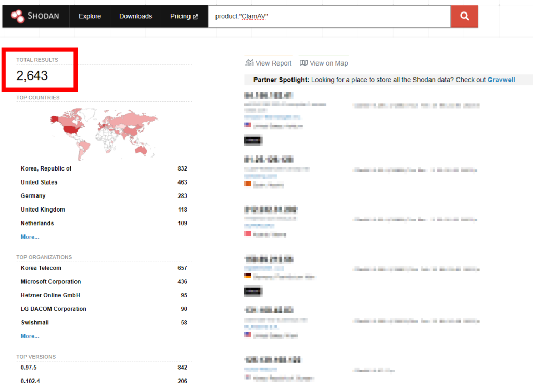The image size is (533, 392).
Task: Click the world map of top countries
Action: [103, 133]
